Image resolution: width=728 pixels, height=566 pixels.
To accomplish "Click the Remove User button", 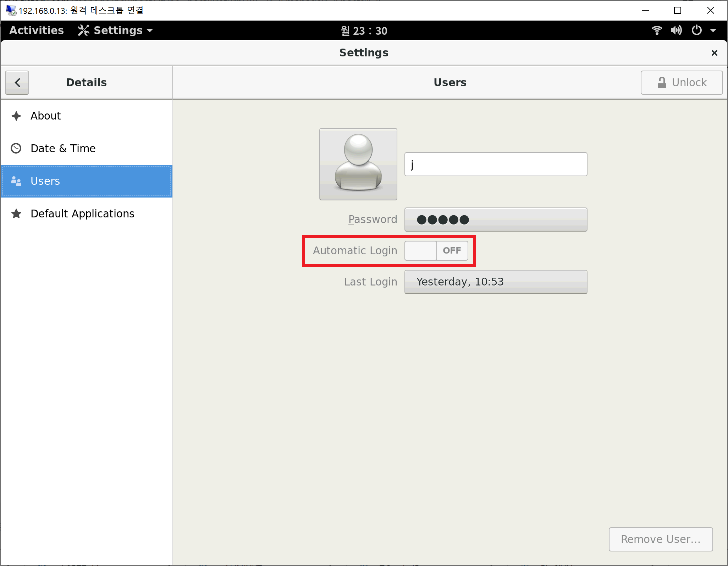I will tap(661, 539).
